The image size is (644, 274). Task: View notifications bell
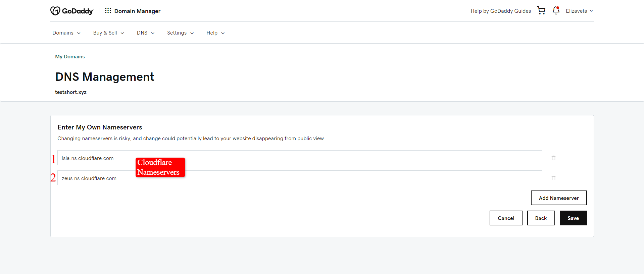pyautogui.click(x=556, y=10)
